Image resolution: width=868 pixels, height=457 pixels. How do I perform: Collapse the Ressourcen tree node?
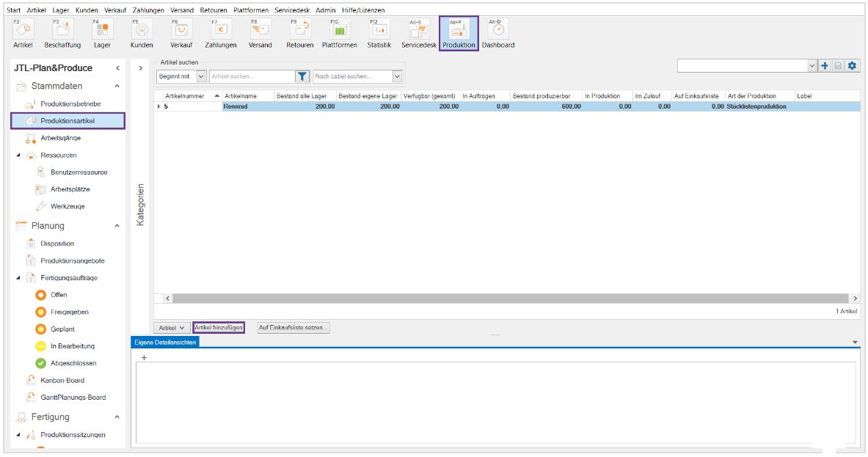click(x=18, y=155)
